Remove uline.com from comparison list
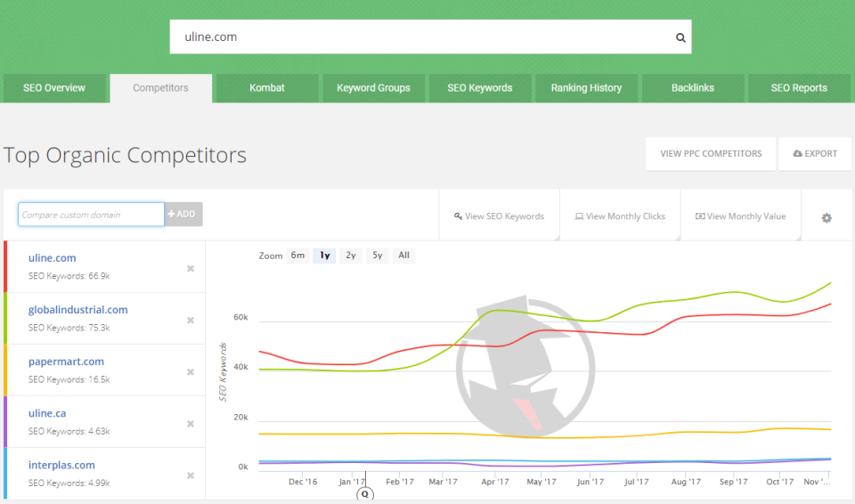The image size is (855, 504). click(191, 268)
